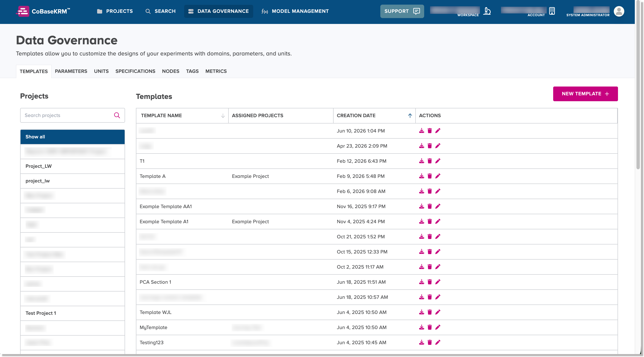644x357 pixels.
Task: Open the user profile avatar
Action: [619, 11]
